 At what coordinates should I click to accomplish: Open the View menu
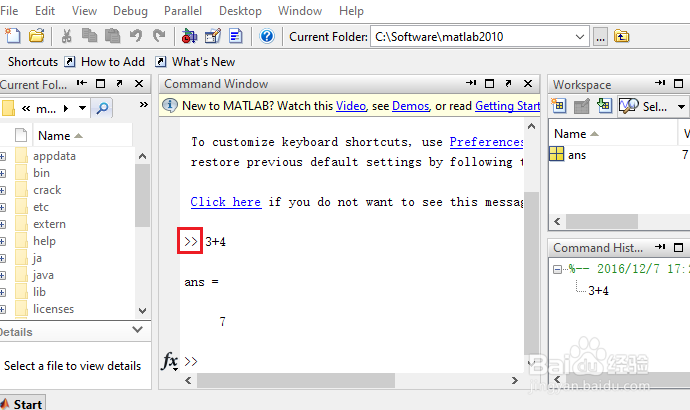[x=84, y=11]
